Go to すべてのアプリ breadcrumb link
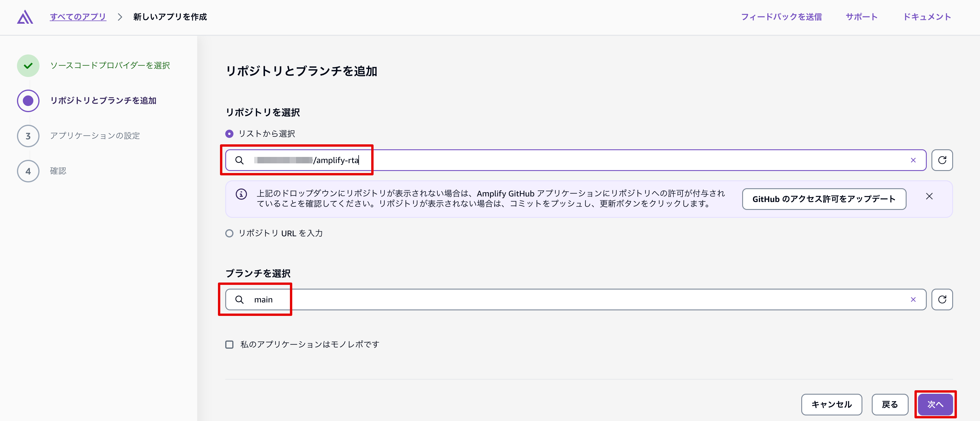This screenshot has height=421, width=980. click(78, 17)
